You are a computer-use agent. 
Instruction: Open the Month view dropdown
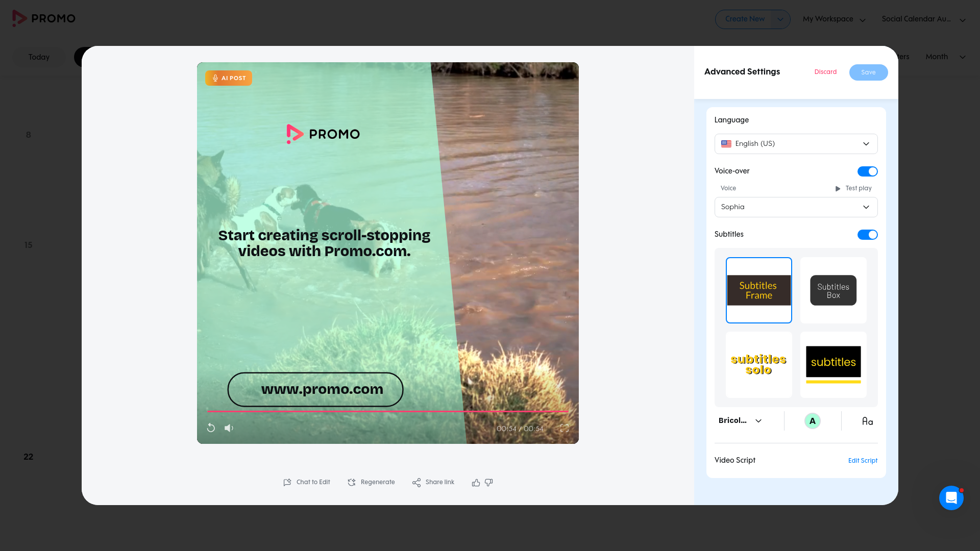coord(945,57)
